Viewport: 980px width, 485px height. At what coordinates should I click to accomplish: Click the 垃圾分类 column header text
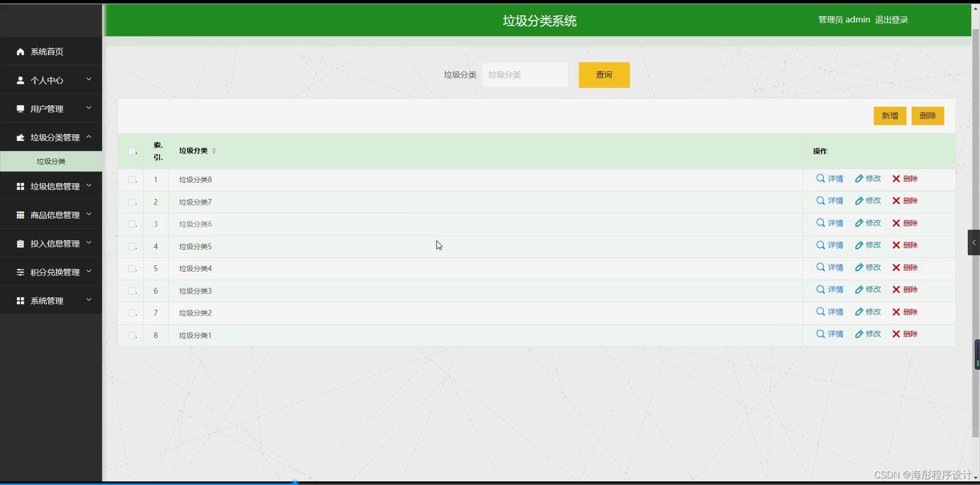pyautogui.click(x=193, y=151)
